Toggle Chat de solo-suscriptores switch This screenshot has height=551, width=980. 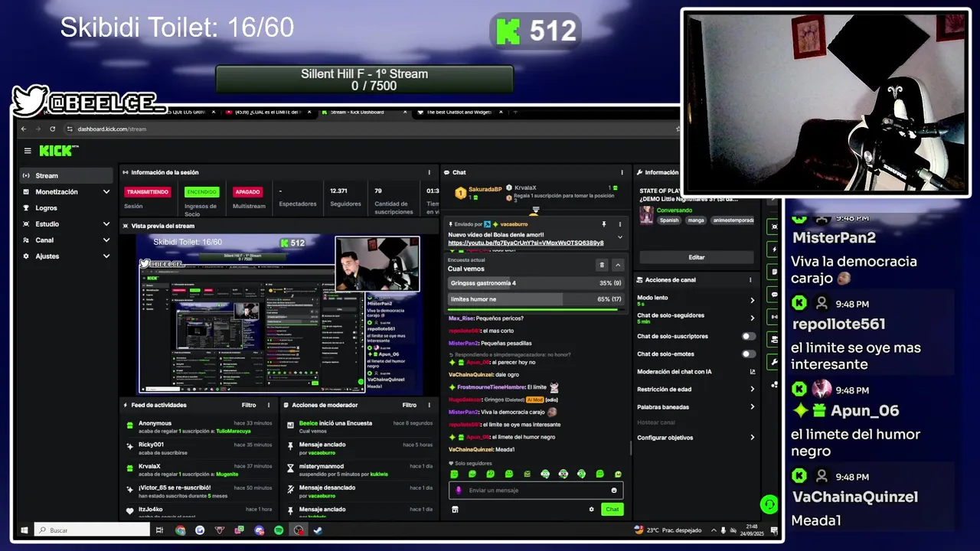coord(749,336)
